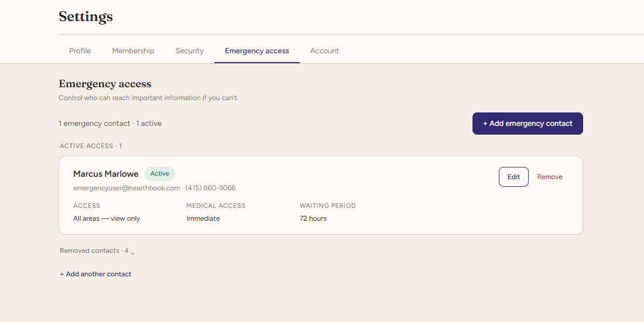644x322 pixels.
Task: Click the Immediate medical access value
Action: tap(203, 218)
